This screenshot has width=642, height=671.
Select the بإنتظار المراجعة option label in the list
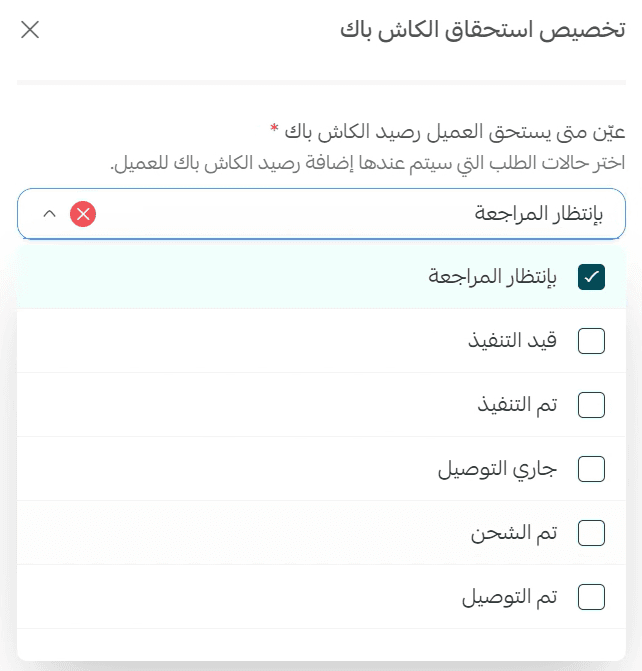tap(492, 277)
